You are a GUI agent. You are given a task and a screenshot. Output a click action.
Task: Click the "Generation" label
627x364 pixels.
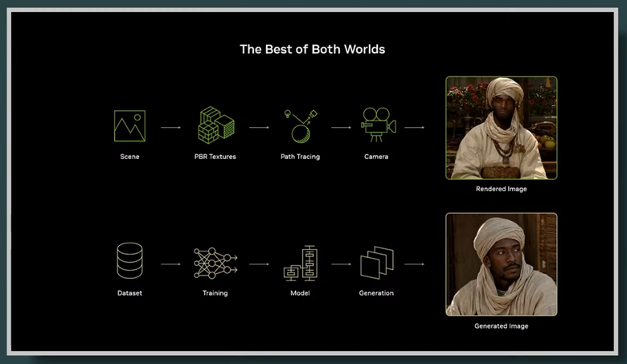click(376, 292)
